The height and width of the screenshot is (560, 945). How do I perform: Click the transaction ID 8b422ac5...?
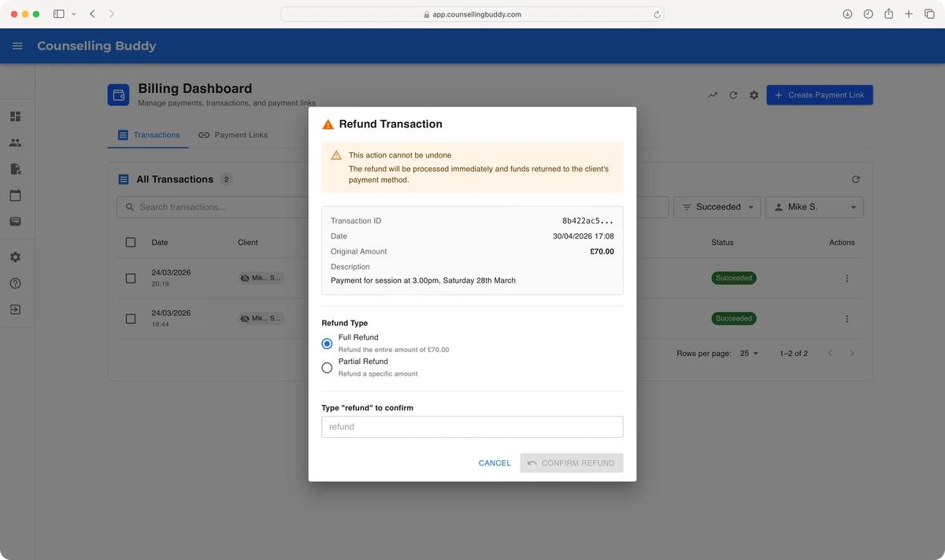(587, 221)
